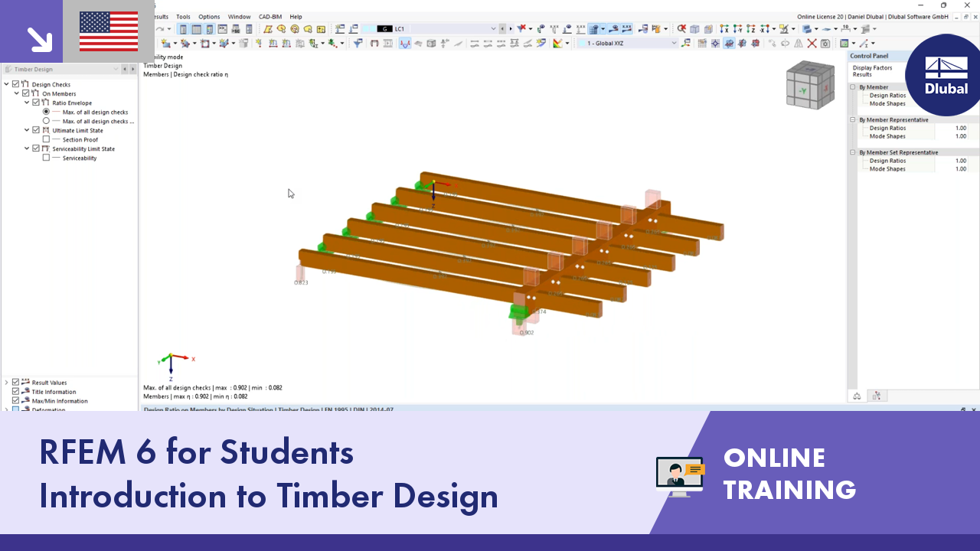Click the American flag language thumbnail

click(x=108, y=32)
